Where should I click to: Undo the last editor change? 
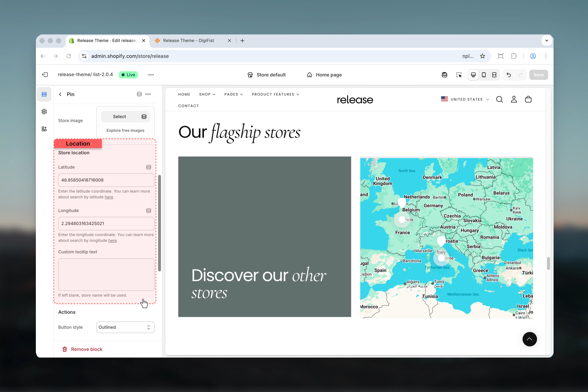509,75
